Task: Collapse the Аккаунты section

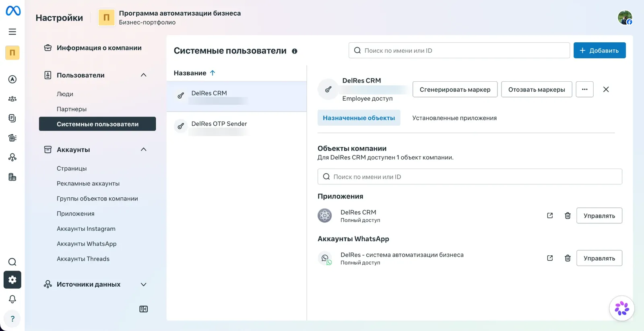Action: coord(144,149)
